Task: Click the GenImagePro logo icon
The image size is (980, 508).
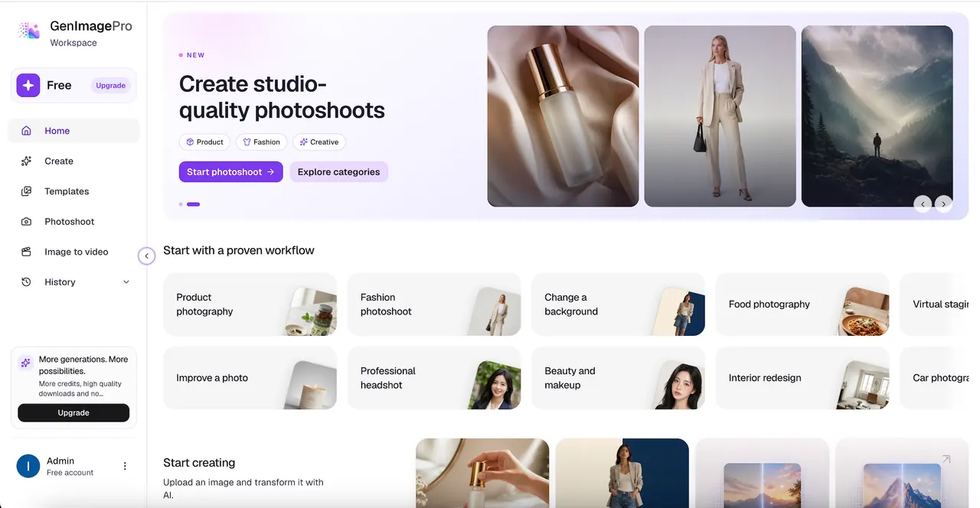Action: pyautogui.click(x=29, y=31)
